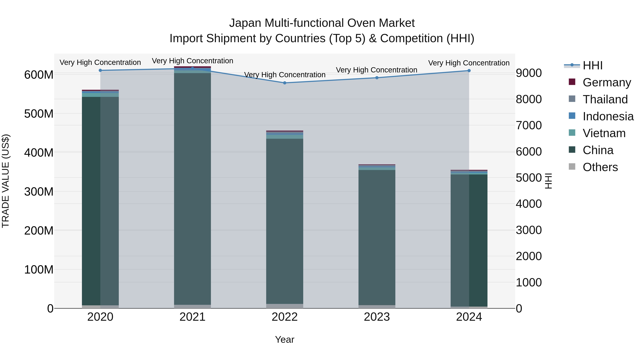Click the 2023 HHI data point
Image resolution: width=644 pixels, height=362 pixels.
point(377,78)
